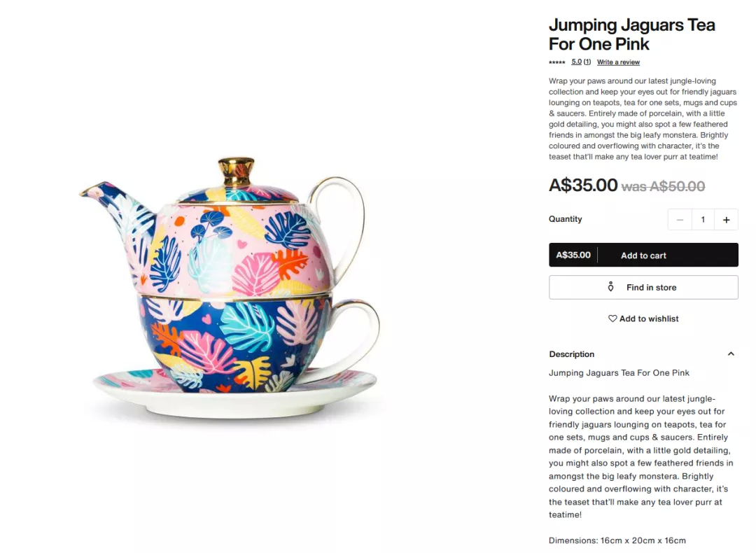Viewport: 756px width, 553px height.
Task: View the 5.0 rating link
Action: pos(576,62)
